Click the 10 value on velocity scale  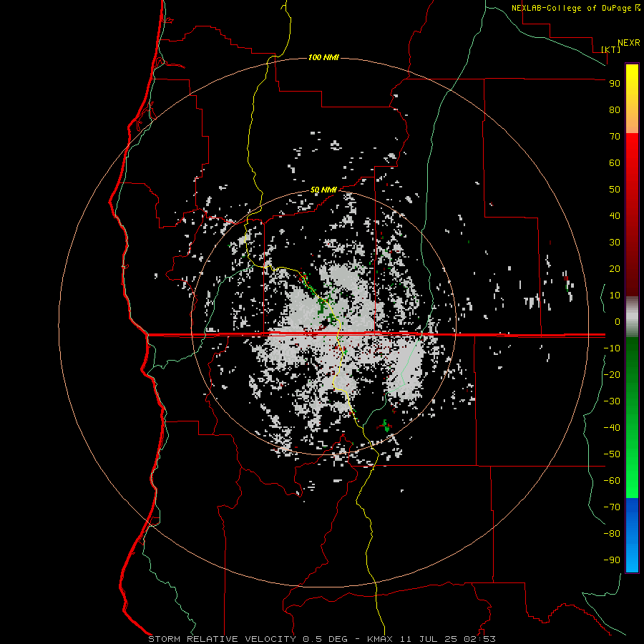(615, 296)
